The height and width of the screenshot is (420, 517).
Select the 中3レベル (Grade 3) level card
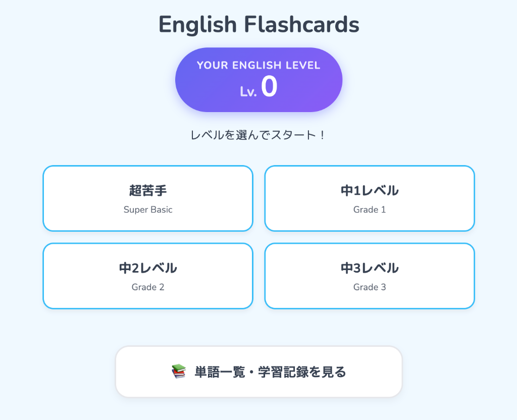pyautogui.click(x=370, y=276)
